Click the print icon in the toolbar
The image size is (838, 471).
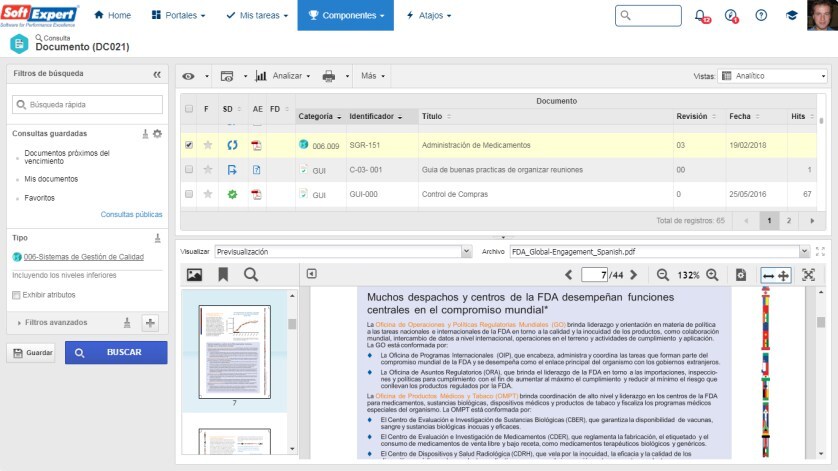tap(328, 76)
